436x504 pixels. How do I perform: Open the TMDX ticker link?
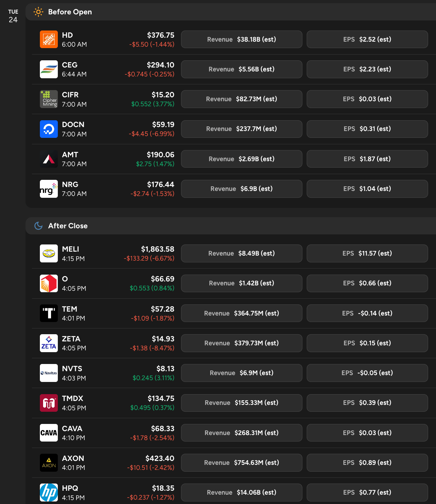[x=73, y=398]
